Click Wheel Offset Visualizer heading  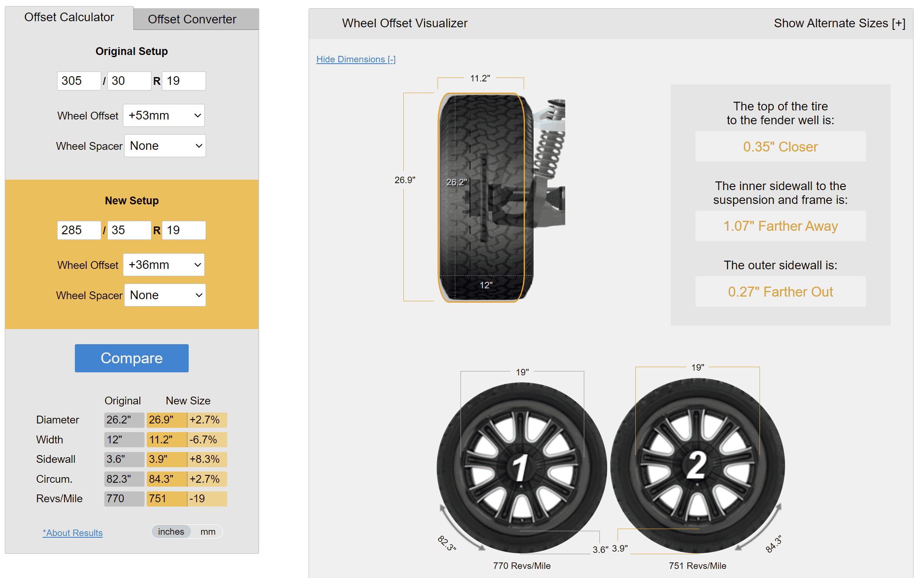405,23
